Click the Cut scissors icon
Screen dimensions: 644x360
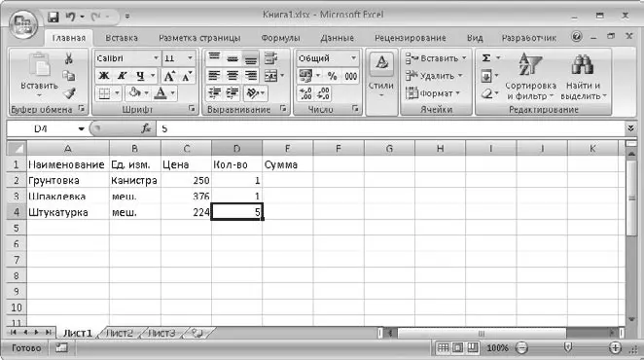click(69, 58)
